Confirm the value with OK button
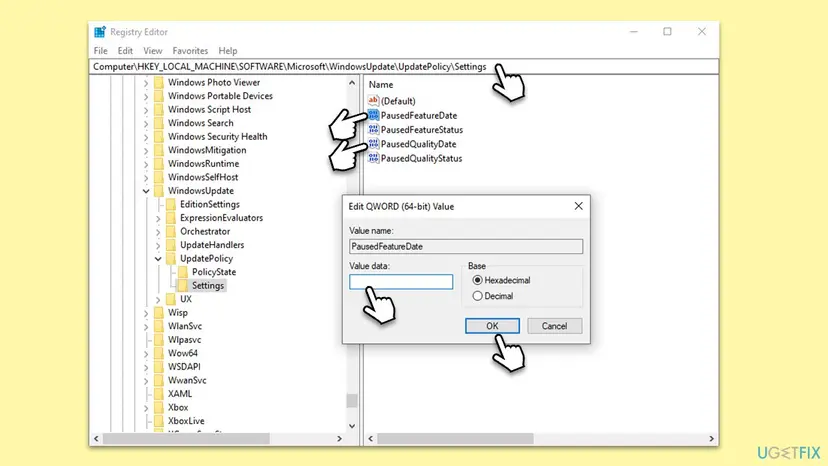This screenshot has height=466, width=828. pos(492,326)
